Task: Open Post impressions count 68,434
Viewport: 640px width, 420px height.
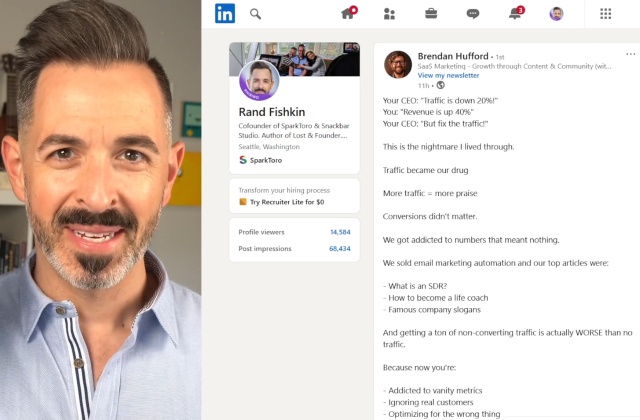Action: point(340,249)
